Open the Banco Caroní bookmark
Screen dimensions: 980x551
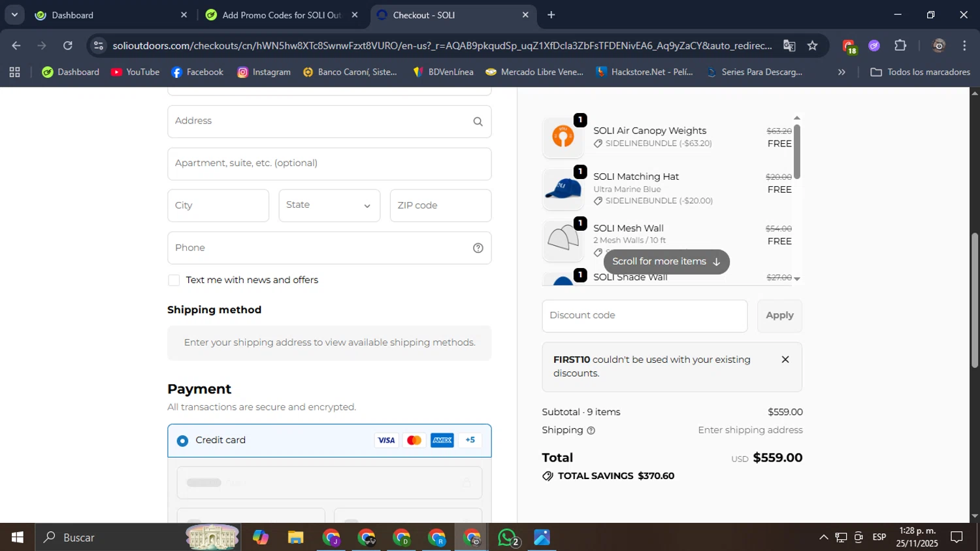tap(350, 72)
